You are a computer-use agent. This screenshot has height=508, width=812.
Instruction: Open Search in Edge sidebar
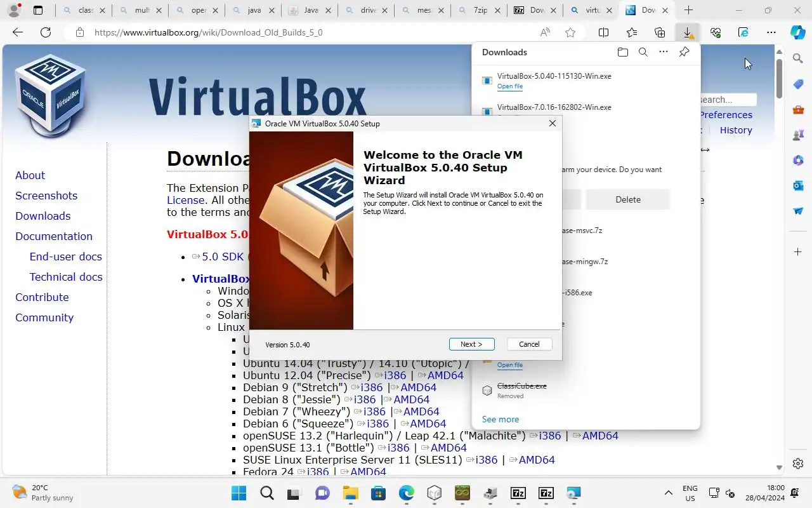pyautogui.click(x=798, y=58)
